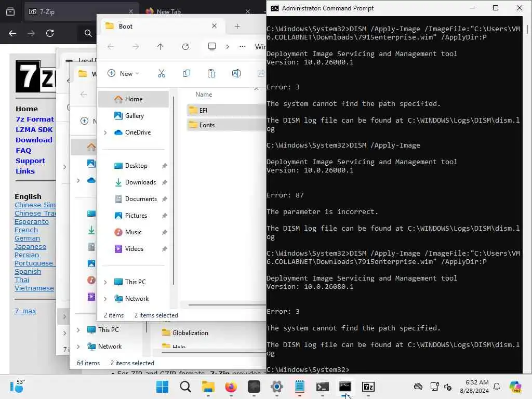Unpin Desktop using its pin icon
Image resolution: width=532 pixels, height=399 pixels.
click(165, 166)
